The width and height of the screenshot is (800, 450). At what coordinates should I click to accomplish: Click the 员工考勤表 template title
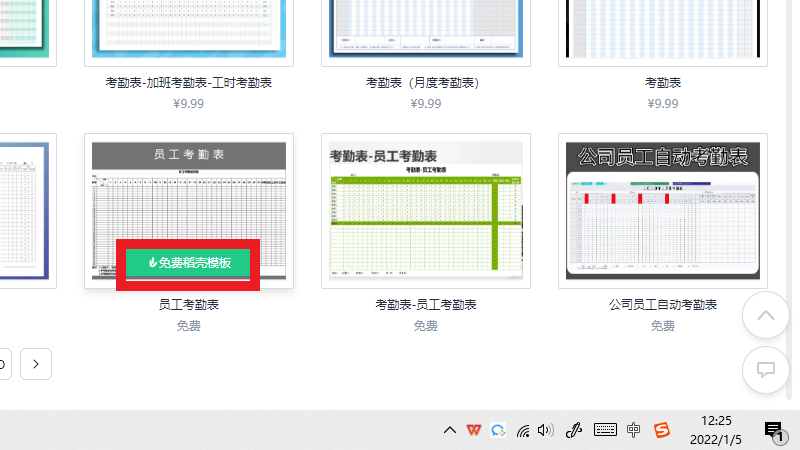click(189, 304)
